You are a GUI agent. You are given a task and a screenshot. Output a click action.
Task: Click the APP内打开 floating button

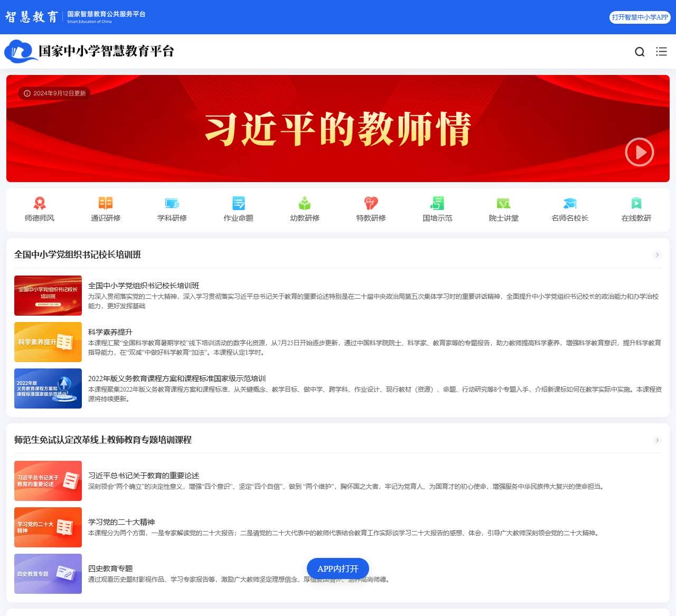point(338,569)
